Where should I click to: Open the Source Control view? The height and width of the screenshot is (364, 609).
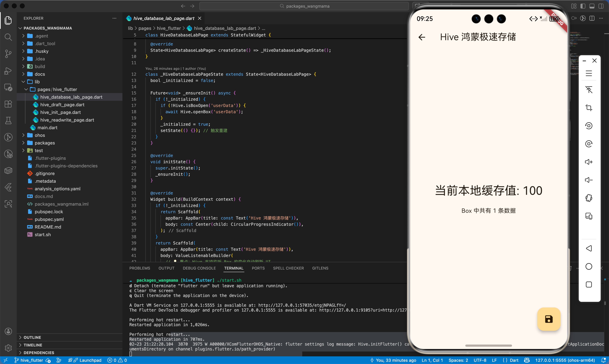(8, 54)
